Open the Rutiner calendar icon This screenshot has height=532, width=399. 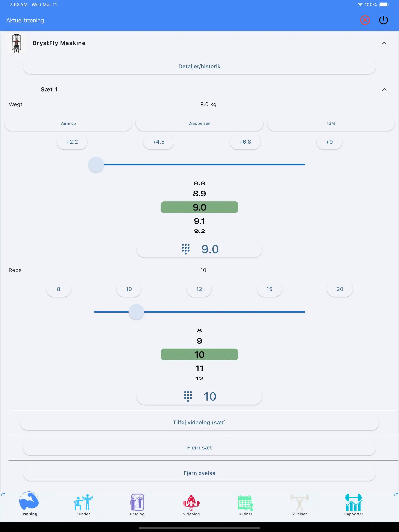click(x=245, y=503)
